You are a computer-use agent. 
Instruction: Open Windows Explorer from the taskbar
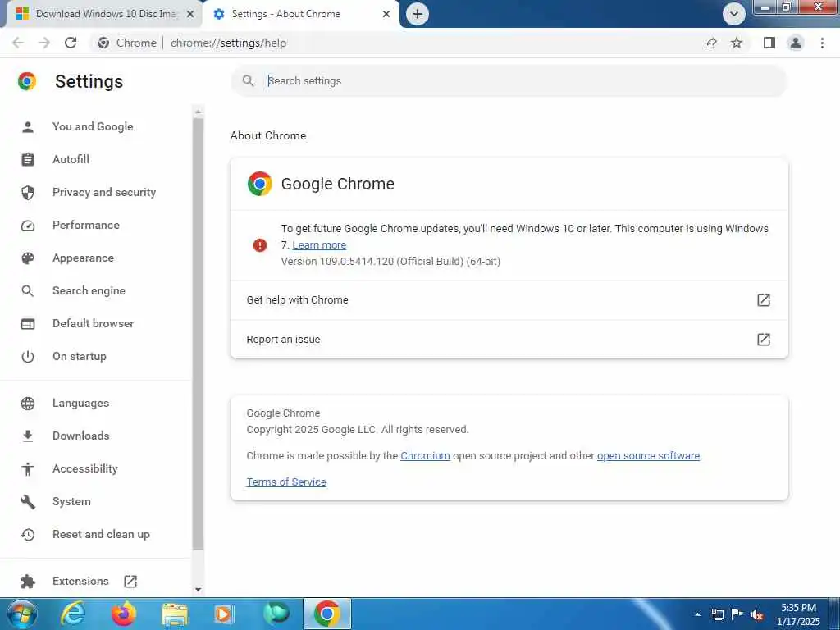(x=174, y=614)
